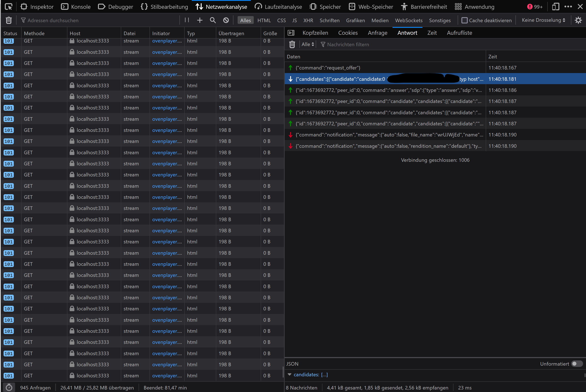Open the network settings gear
This screenshot has height=392, width=586.
(x=578, y=20)
